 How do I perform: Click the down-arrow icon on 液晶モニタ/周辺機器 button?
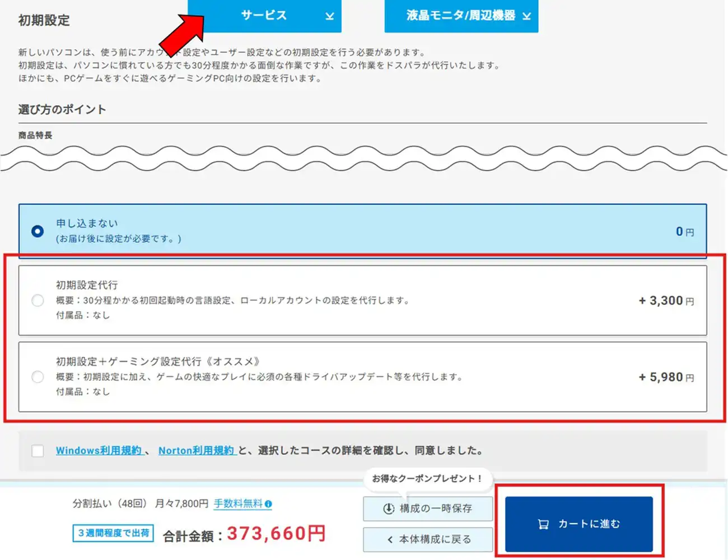(526, 16)
